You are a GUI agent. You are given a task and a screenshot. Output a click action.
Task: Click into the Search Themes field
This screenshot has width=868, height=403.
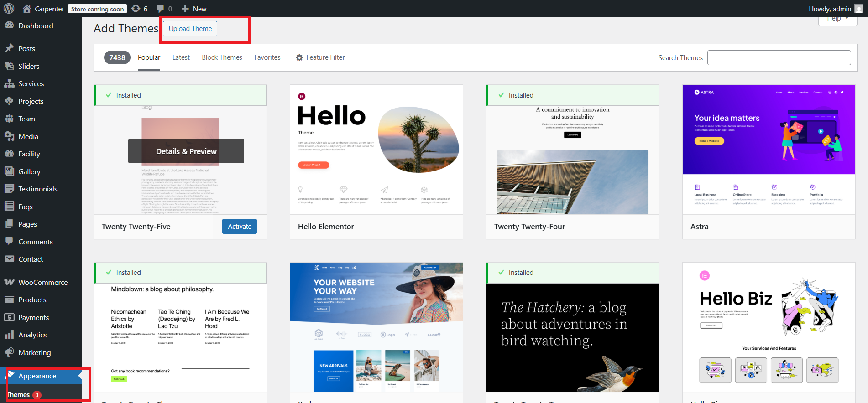pyautogui.click(x=779, y=58)
